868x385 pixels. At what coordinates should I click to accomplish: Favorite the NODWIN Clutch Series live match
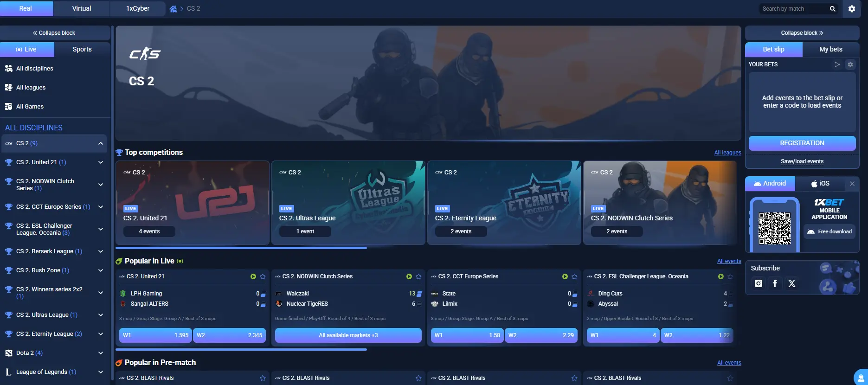point(418,276)
